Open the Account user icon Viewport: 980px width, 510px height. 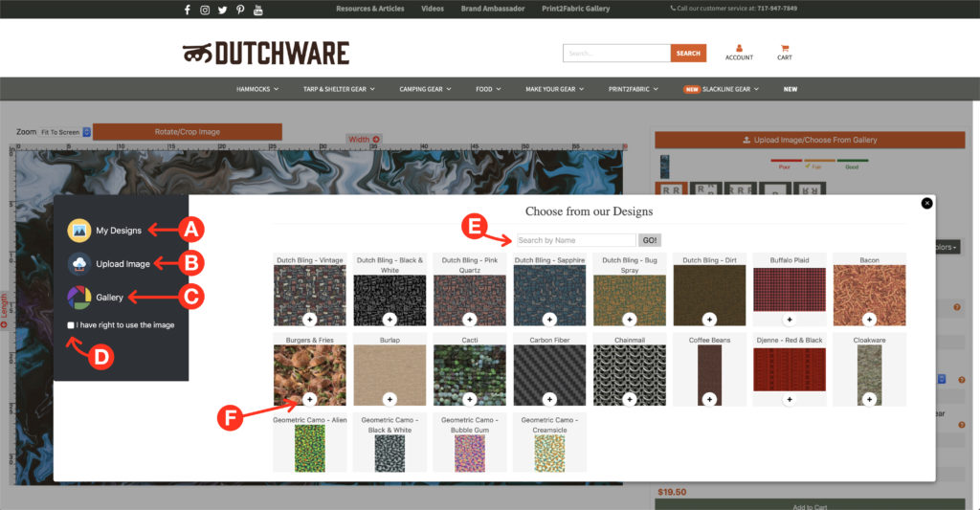(739, 48)
